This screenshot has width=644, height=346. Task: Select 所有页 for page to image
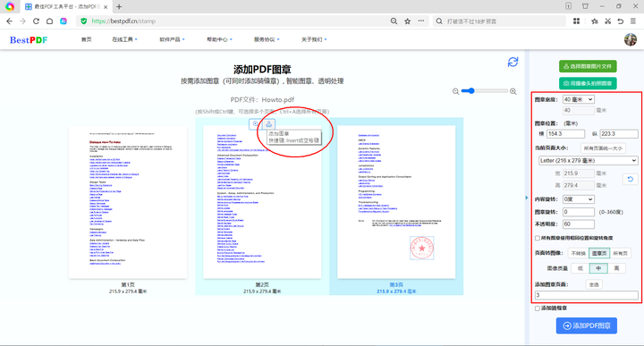point(620,253)
